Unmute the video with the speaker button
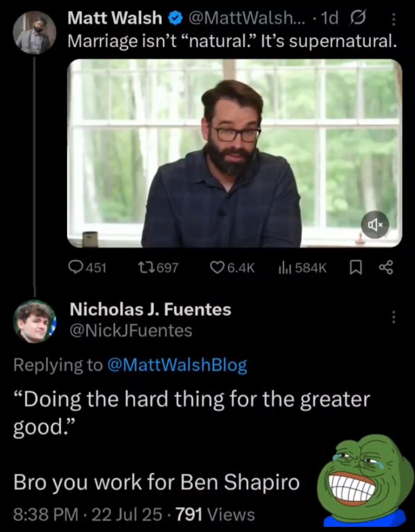Viewport: 415px width, 532px height. point(375,224)
